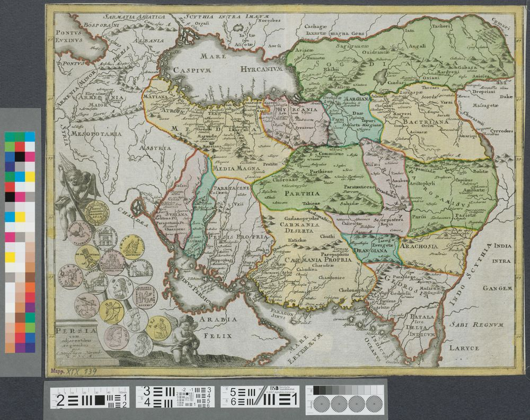
Task: Click the pink leaping stag coin medallion
Action: (x=79, y=233)
